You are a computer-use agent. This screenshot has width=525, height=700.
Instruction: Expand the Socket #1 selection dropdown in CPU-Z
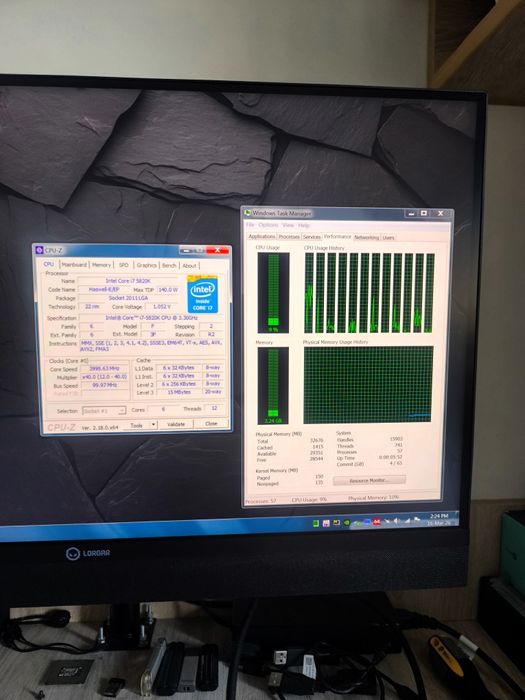tap(104, 411)
